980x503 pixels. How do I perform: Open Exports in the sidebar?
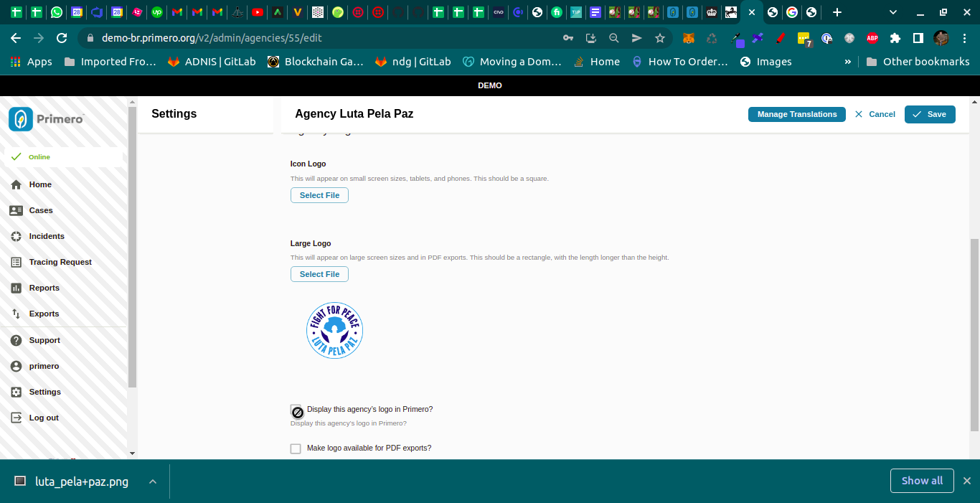tap(44, 314)
